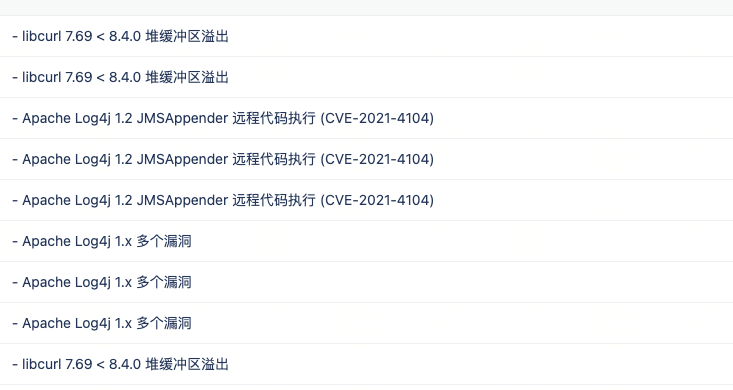Screen dimensions: 733x390
Task: Open the topmost libcurl 7.69 堆缓冲区溢出 entry
Action: coord(366,36)
